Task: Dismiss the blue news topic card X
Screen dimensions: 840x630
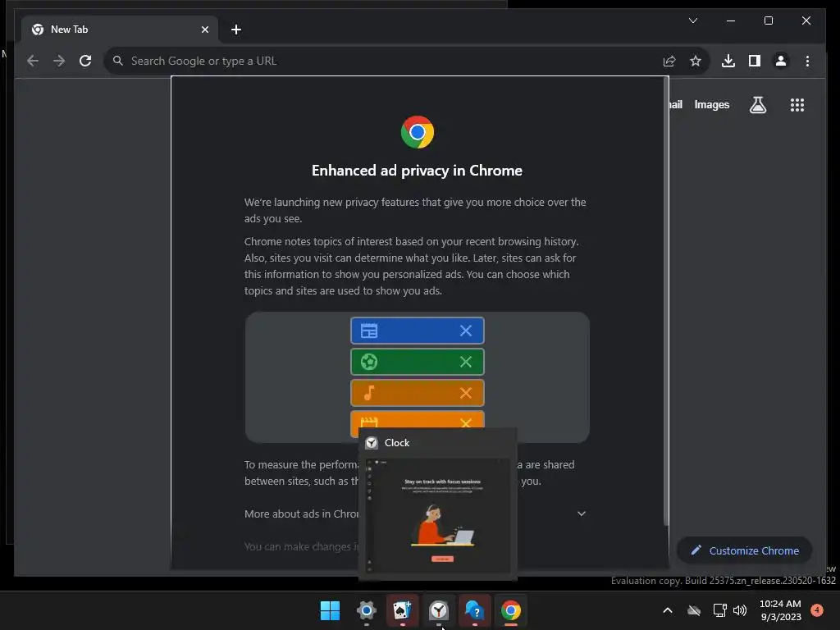Action: (466, 331)
